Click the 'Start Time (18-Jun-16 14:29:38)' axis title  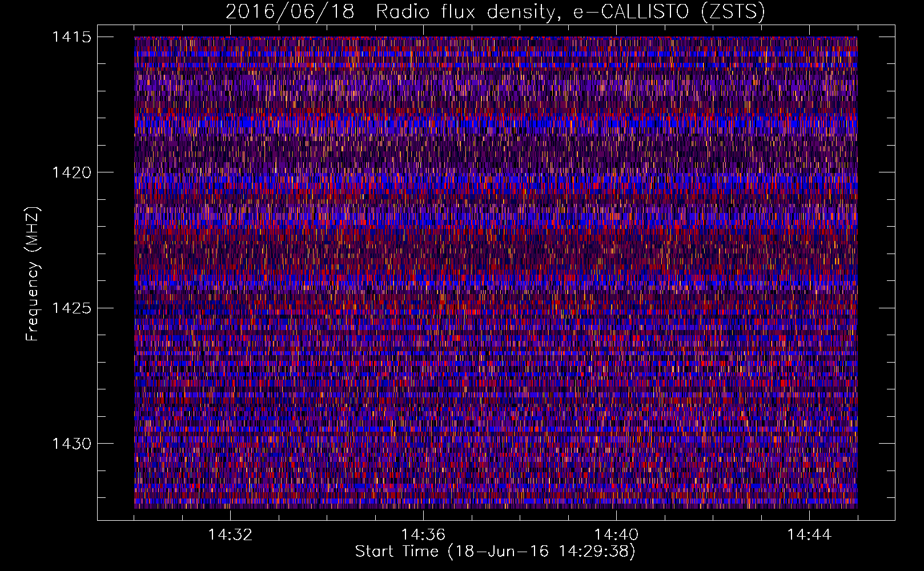point(495,552)
